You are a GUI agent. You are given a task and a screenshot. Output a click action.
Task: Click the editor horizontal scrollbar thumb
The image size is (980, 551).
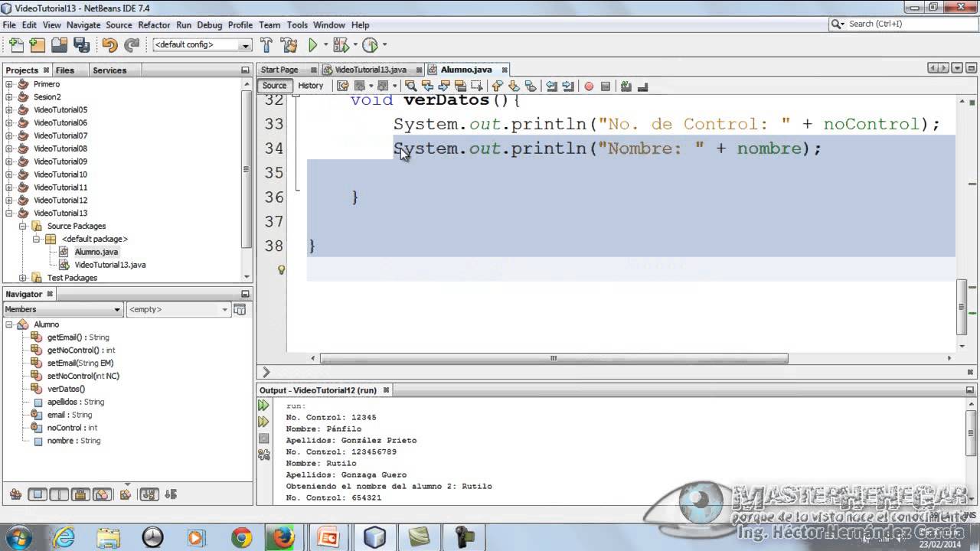(554, 358)
